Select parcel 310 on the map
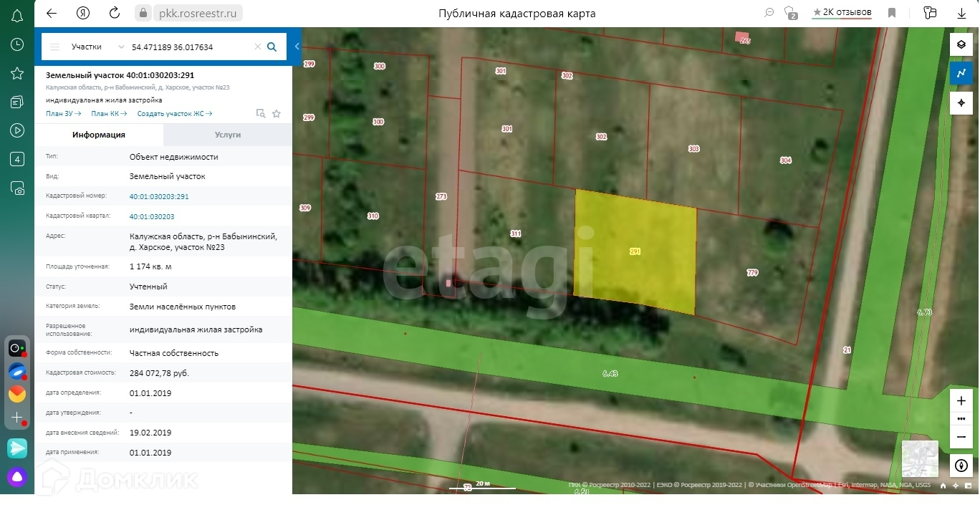Viewport: 980px width, 520px height. [x=373, y=216]
